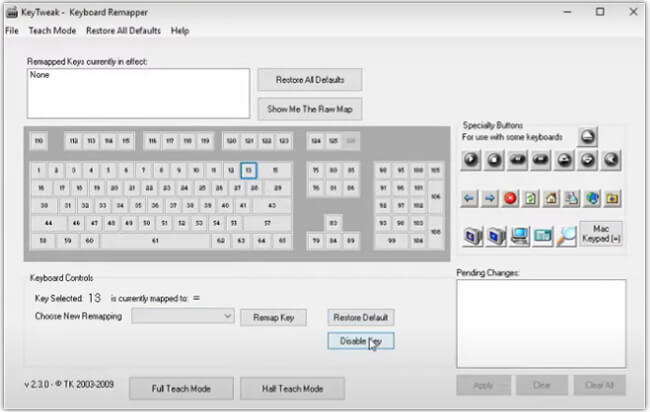The image size is (650, 412).
Task: Select keyboard key 50
Action: click(x=146, y=223)
